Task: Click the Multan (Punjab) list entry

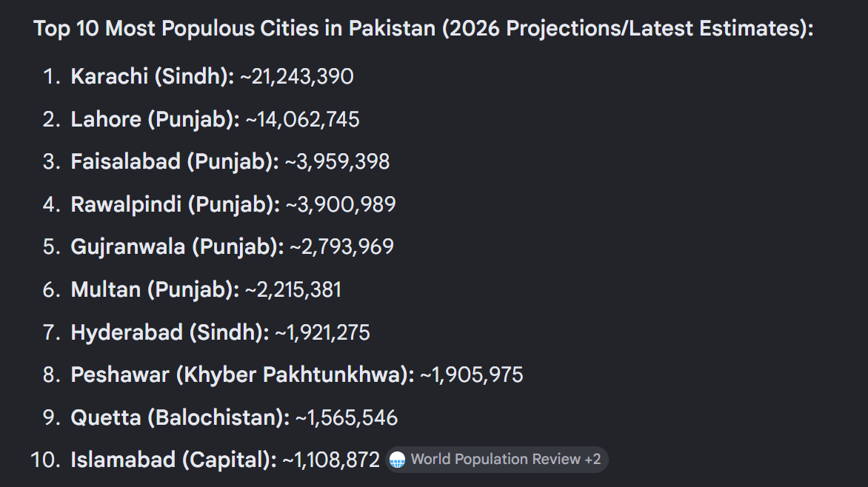Action: [x=192, y=290]
